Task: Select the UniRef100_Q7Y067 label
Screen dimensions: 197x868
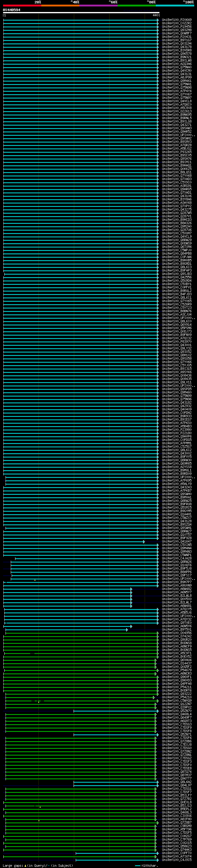Action: [176, 94]
